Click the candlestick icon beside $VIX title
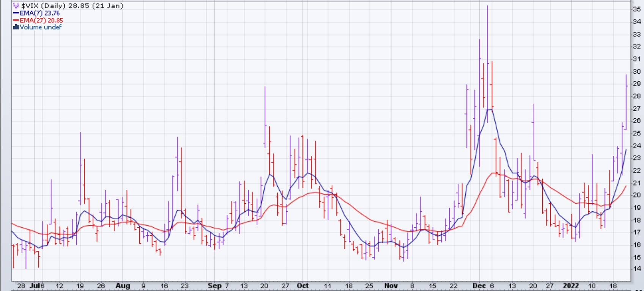 coord(16,6)
